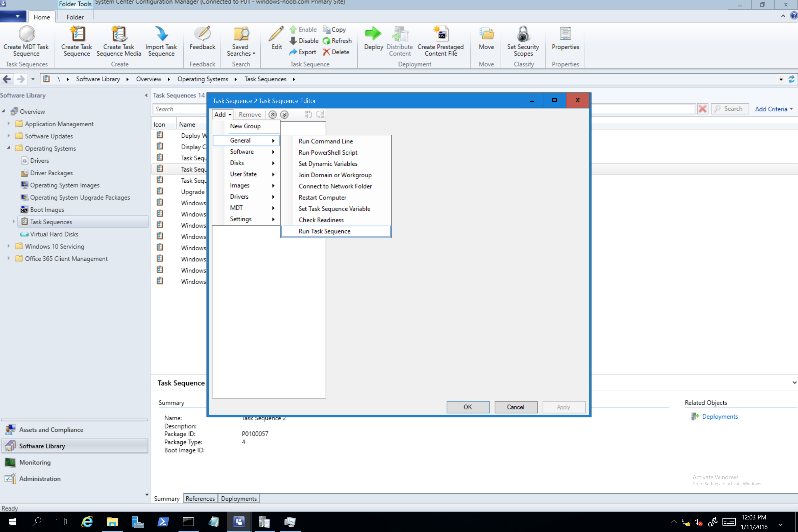Click the Delete ribbon command

pyautogui.click(x=336, y=52)
